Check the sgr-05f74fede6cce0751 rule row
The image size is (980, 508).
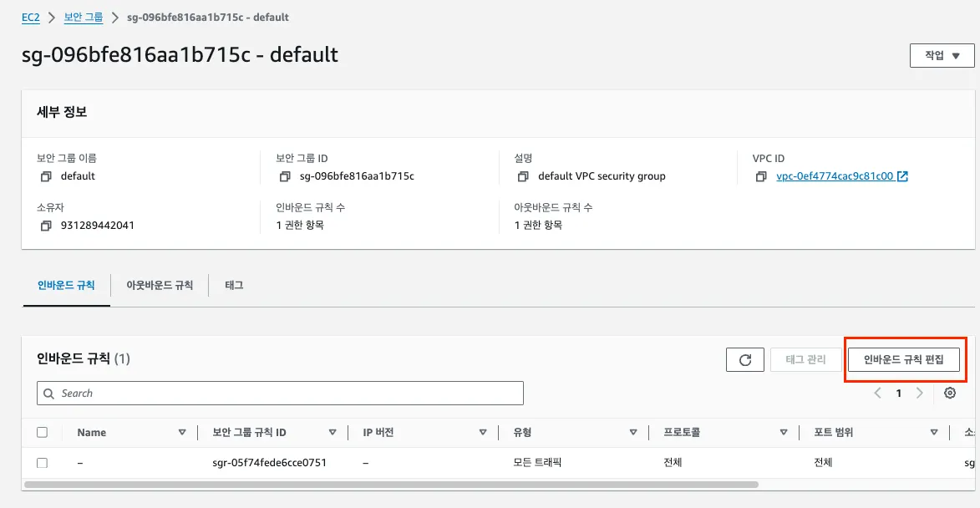[43, 462]
